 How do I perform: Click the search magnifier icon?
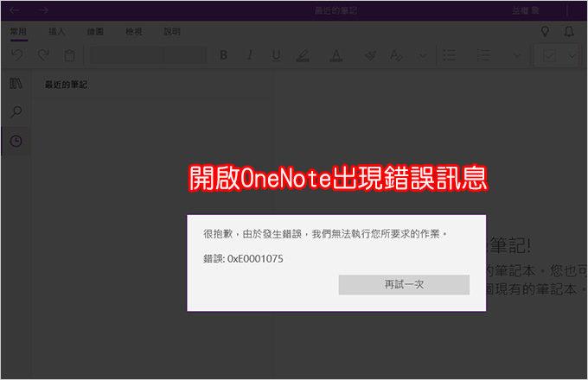coord(16,111)
